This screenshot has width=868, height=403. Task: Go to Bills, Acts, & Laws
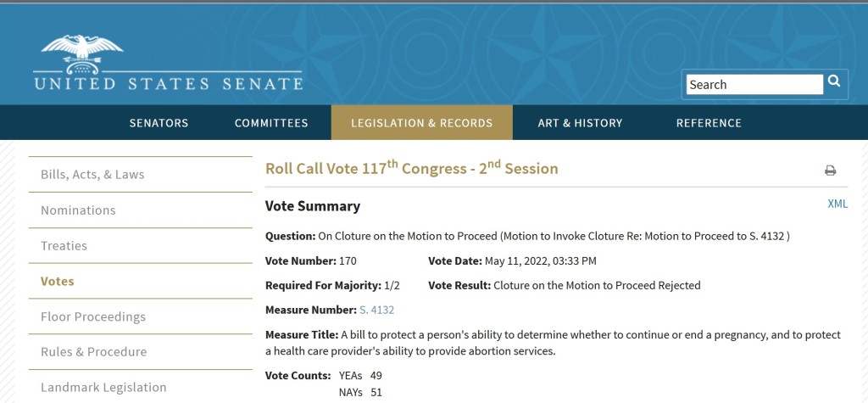(x=92, y=175)
